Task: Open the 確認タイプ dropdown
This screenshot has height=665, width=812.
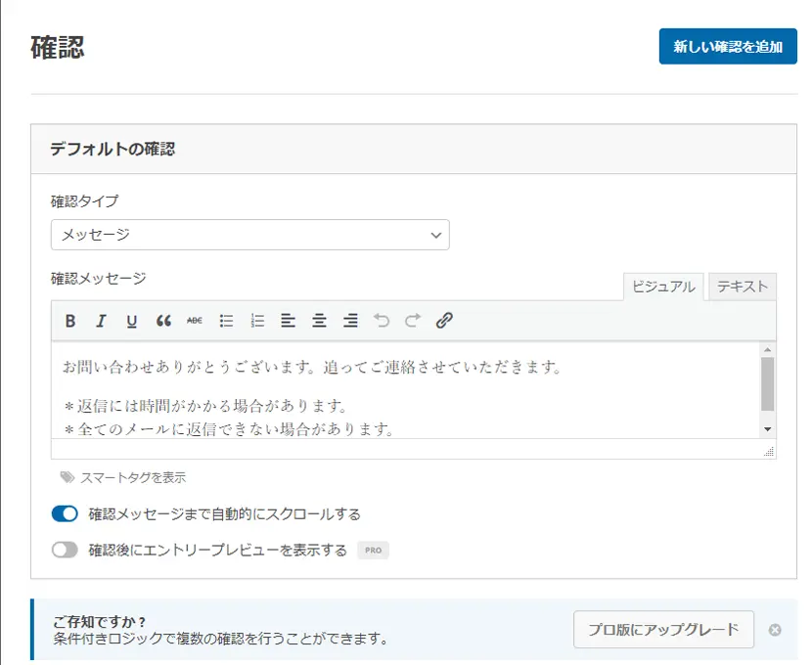Action: pyautogui.click(x=249, y=235)
